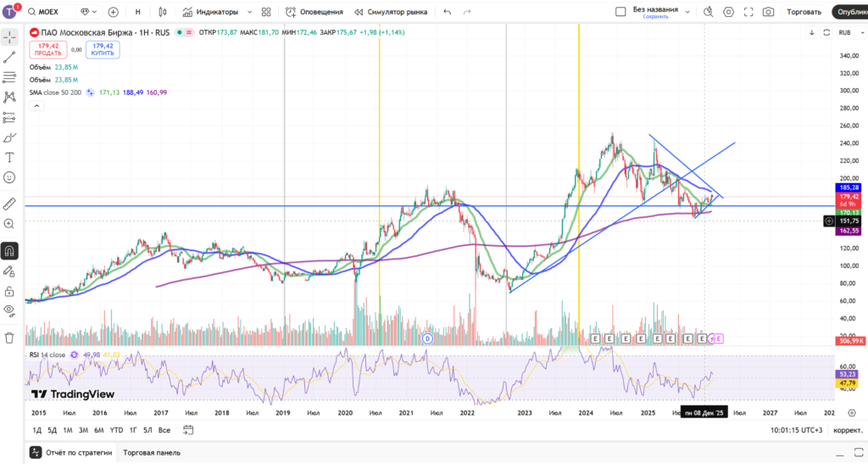
Task: Remove drawings with the trash icon
Action: [x=9, y=338]
